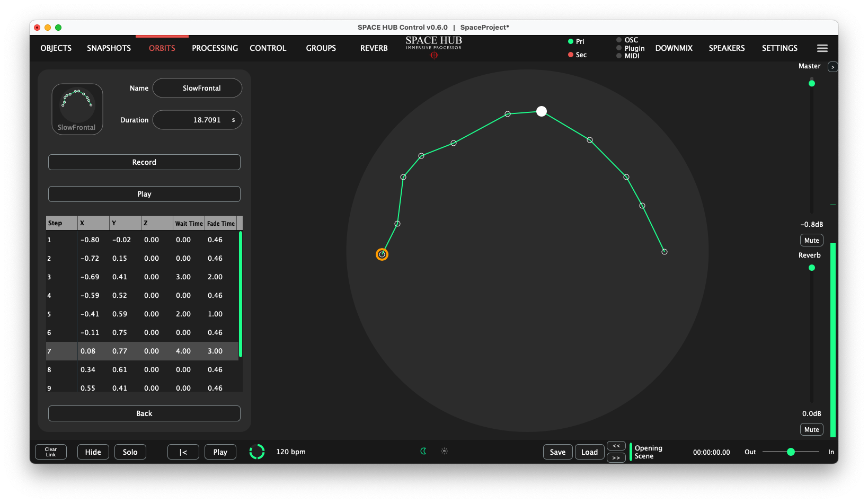This screenshot has height=503, width=868.
Task: Click Back to leave the orbit editor
Action: coord(144,413)
